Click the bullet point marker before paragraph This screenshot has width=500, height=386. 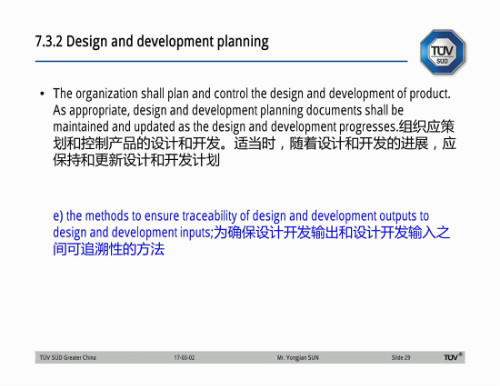click(42, 94)
